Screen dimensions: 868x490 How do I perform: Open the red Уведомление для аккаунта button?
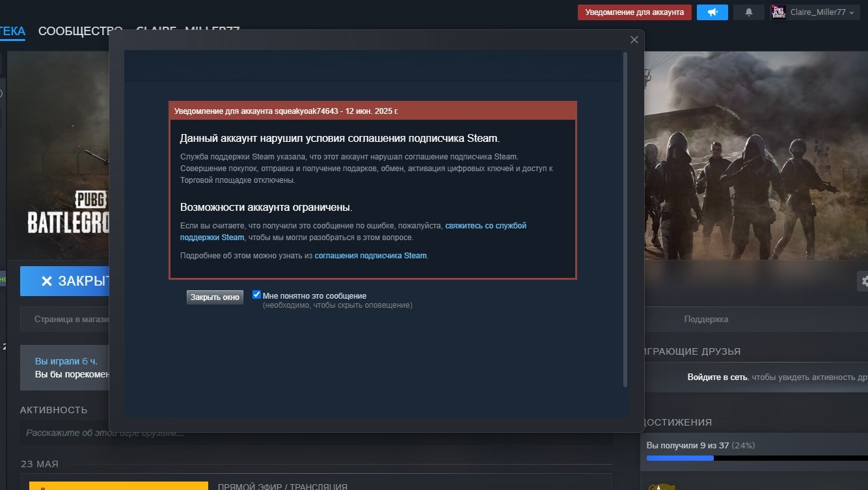(634, 12)
